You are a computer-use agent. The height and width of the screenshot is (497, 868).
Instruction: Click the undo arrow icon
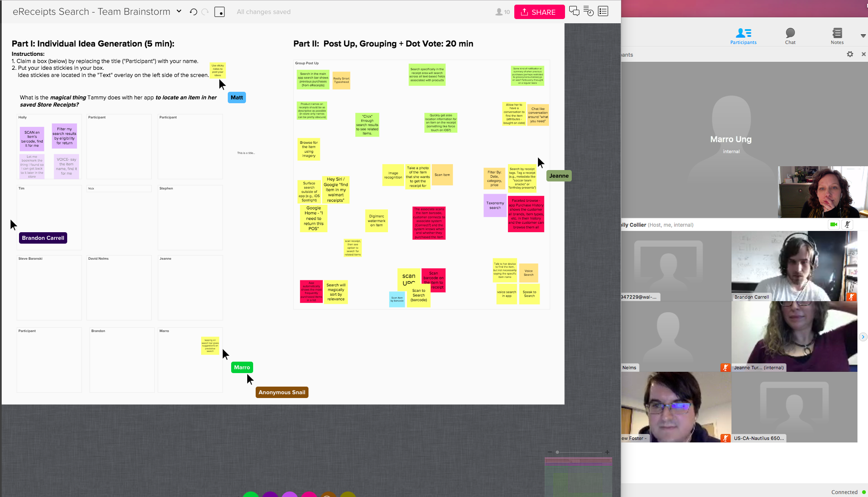pos(193,12)
